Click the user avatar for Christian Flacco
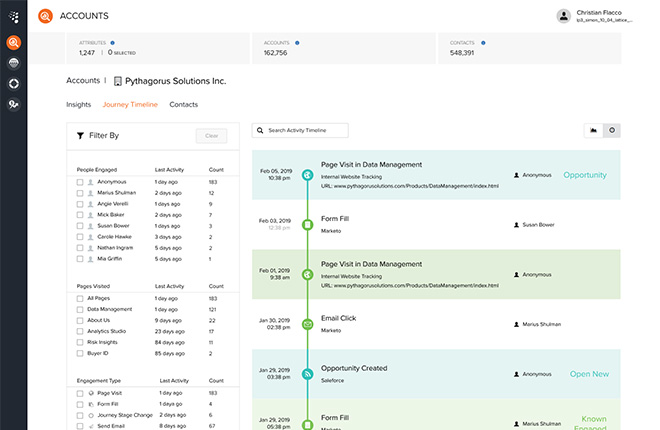 564,16
